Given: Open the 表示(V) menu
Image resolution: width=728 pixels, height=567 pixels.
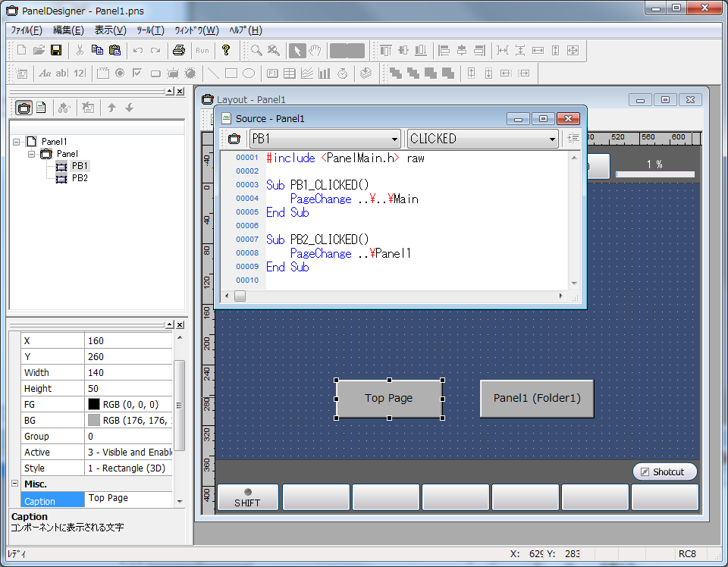Looking at the screenshot, I should 110,30.
